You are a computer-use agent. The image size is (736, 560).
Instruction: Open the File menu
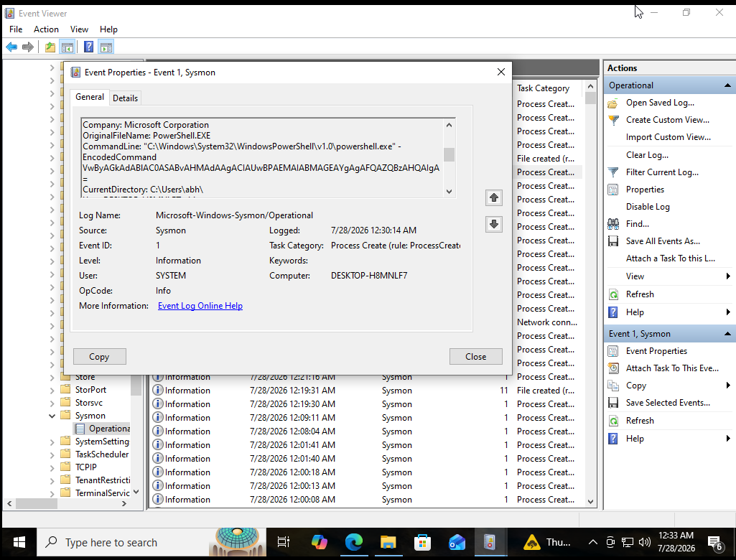point(16,29)
